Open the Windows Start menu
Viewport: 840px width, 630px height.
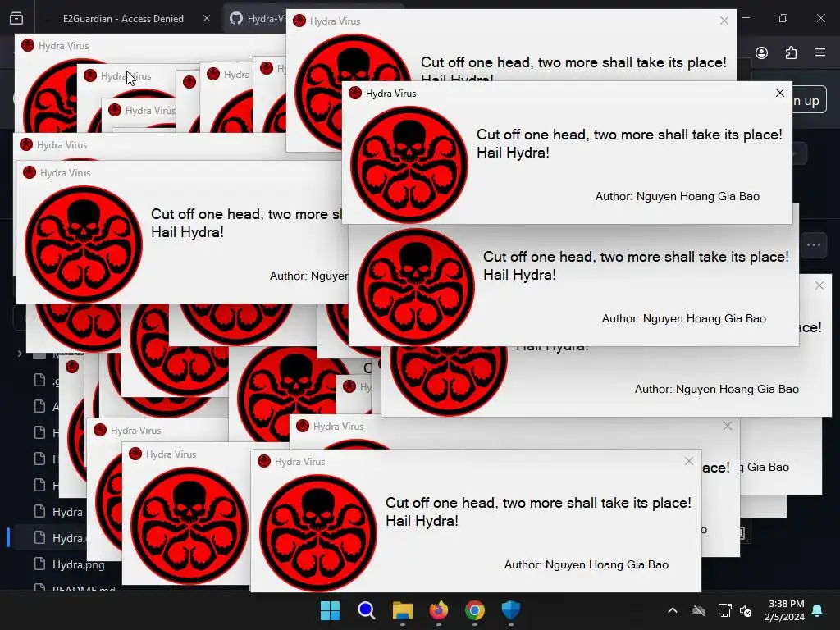330,610
